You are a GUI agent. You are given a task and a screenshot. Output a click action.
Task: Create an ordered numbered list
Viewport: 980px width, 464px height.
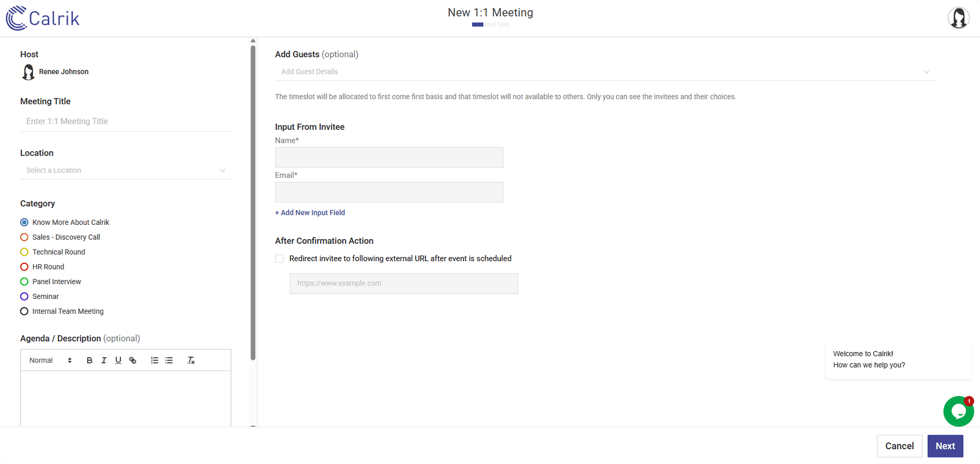(x=154, y=360)
